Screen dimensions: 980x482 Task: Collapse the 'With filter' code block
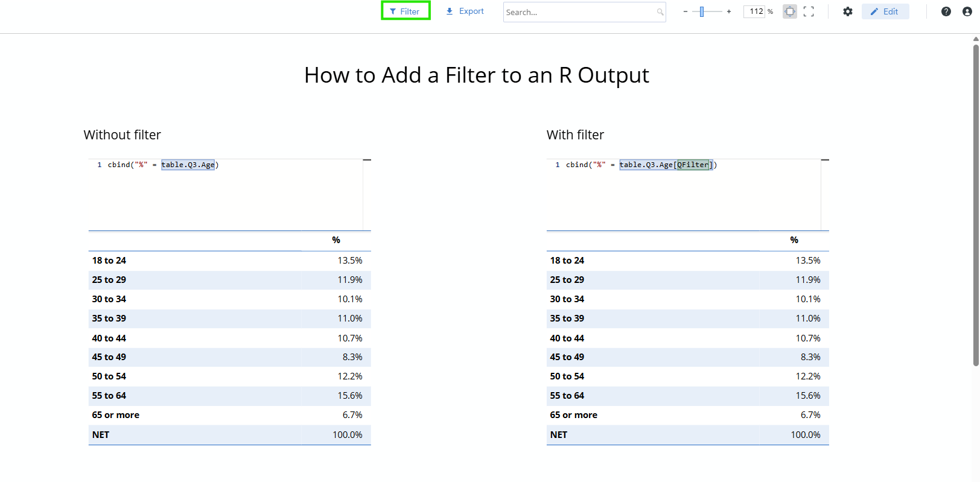[825, 160]
